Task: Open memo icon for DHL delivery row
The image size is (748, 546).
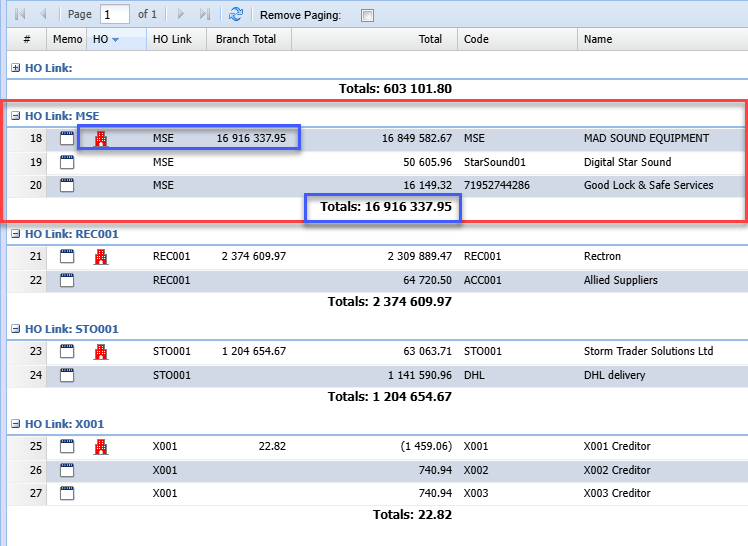Action: (x=67, y=376)
